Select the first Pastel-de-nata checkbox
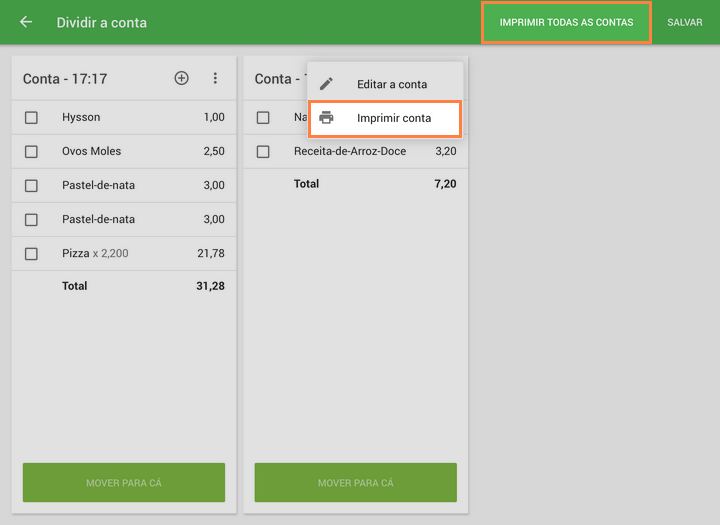 31,186
